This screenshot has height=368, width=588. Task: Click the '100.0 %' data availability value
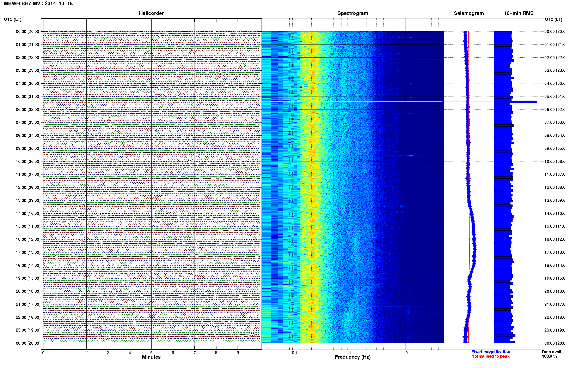point(549,356)
